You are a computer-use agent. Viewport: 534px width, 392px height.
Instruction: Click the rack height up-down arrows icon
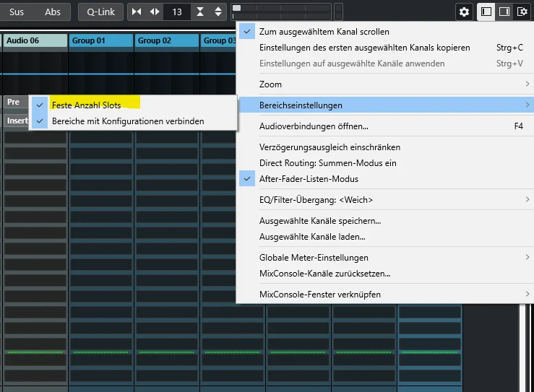pyautogui.click(x=218, y=12)
